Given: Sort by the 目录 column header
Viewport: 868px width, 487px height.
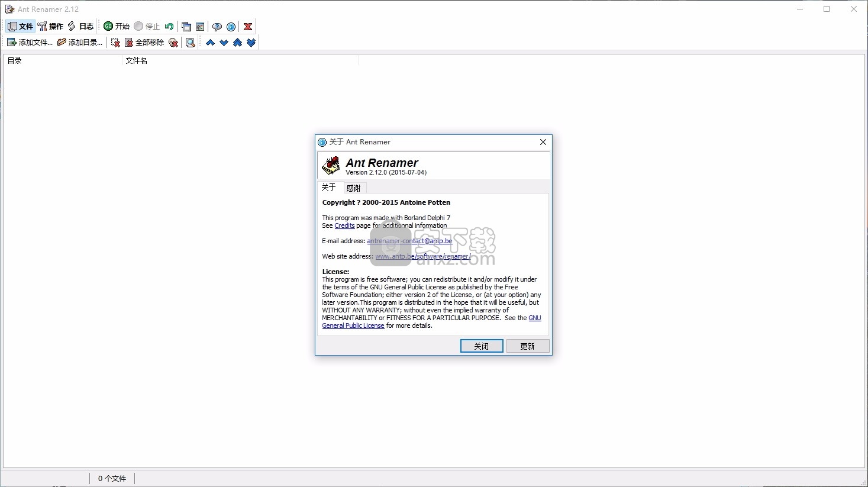Looking at the screenshot, I should tap(63, 60).
